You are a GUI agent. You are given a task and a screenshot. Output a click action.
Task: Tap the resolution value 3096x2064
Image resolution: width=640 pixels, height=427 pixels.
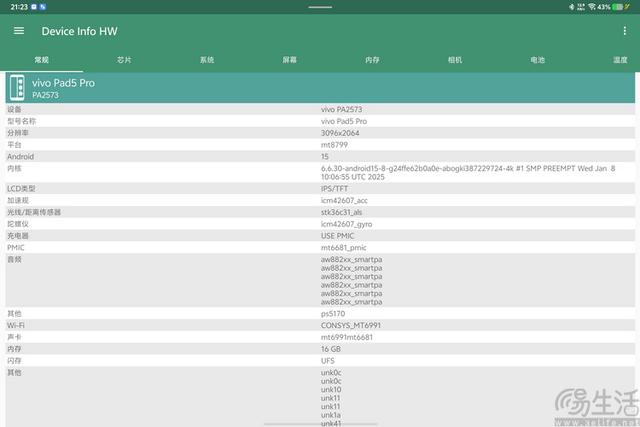(x=340, y=133)
